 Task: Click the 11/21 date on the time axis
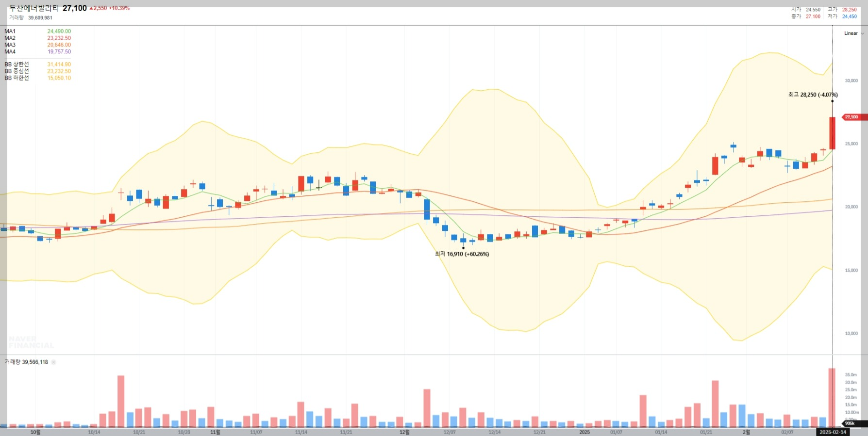pos(346,432)
